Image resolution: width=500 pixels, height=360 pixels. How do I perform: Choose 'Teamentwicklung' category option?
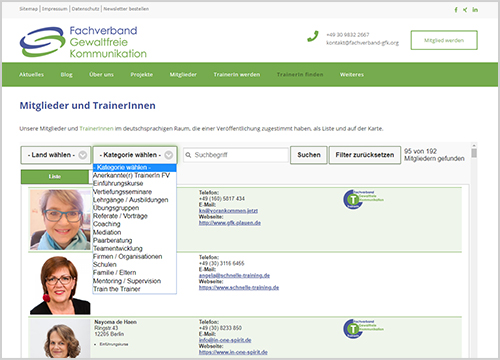[x=134, y=248]
